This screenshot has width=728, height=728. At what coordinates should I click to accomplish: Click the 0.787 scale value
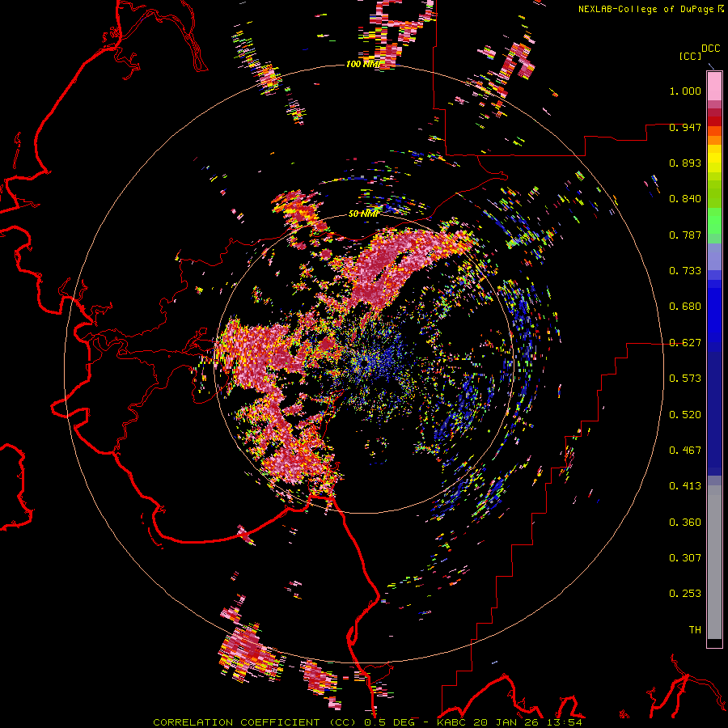[x=685, y=235]
